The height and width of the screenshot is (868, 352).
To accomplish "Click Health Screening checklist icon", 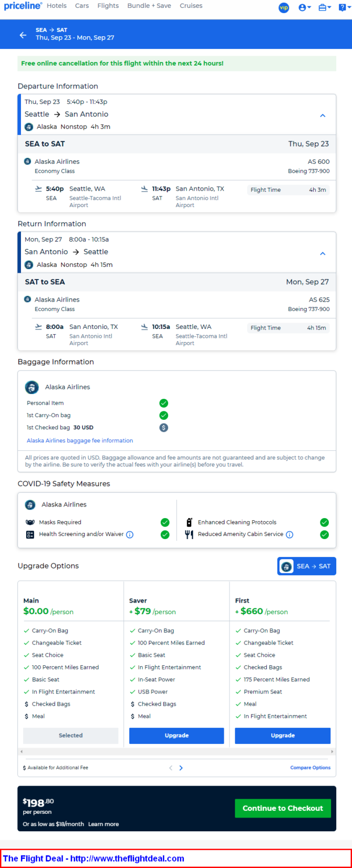I will (30, 534).
